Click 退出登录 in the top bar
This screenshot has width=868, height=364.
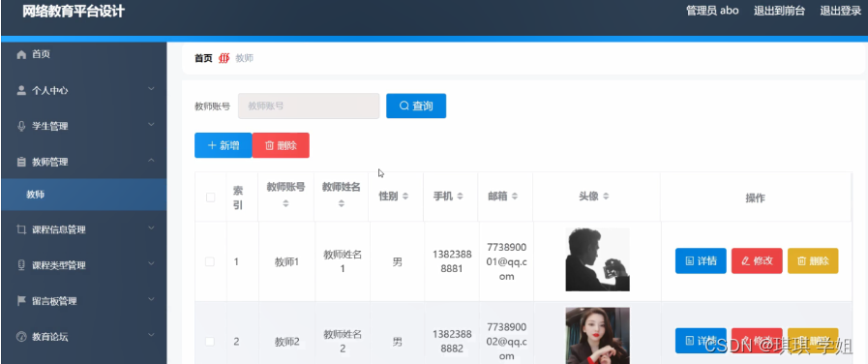coord(840,11)
